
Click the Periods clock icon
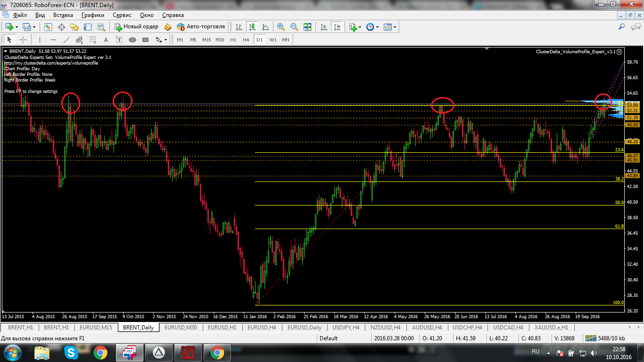pyautogui.click(x=370, y=27)
